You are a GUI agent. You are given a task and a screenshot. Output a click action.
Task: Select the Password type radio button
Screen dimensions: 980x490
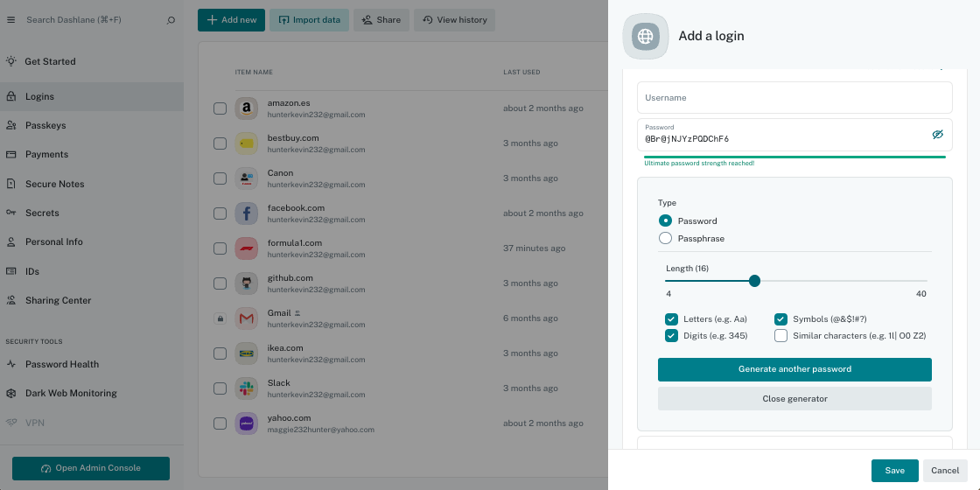(666, 220)
